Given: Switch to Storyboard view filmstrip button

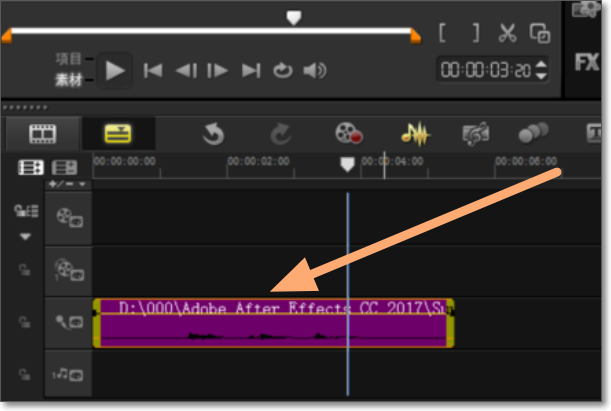Looking at the screenshot, I should click(42, 133).
